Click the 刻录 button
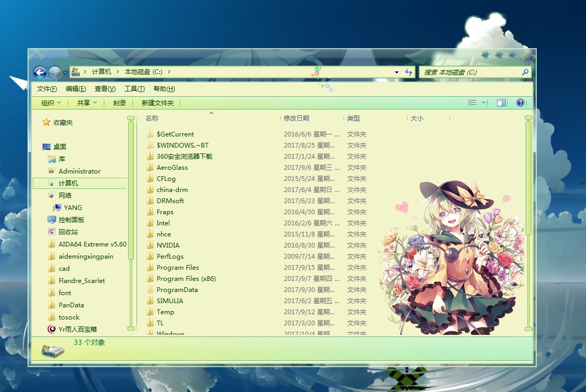 tap(120, 103)
